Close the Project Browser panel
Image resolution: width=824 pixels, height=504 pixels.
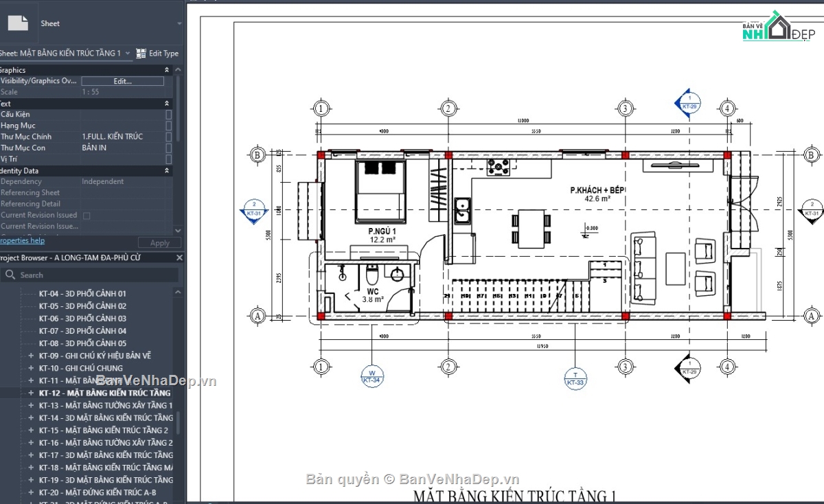click(179, 257)
